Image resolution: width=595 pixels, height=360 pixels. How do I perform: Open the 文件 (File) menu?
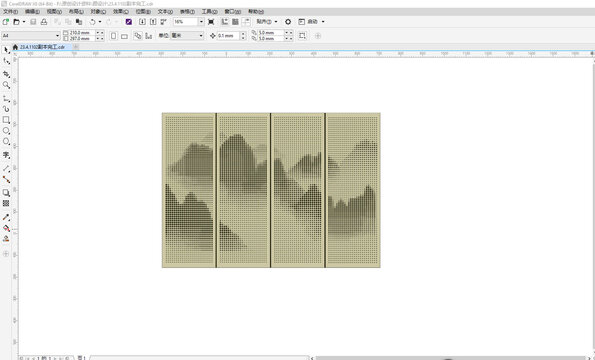(10, 12)
